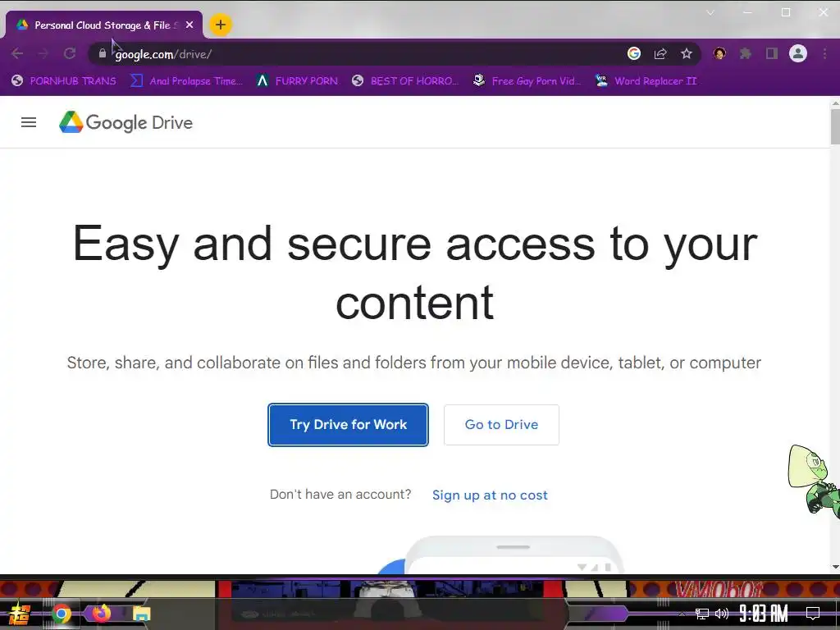Bookmark this page with the star
Screen dimensions: 840x630
(687, 53)
